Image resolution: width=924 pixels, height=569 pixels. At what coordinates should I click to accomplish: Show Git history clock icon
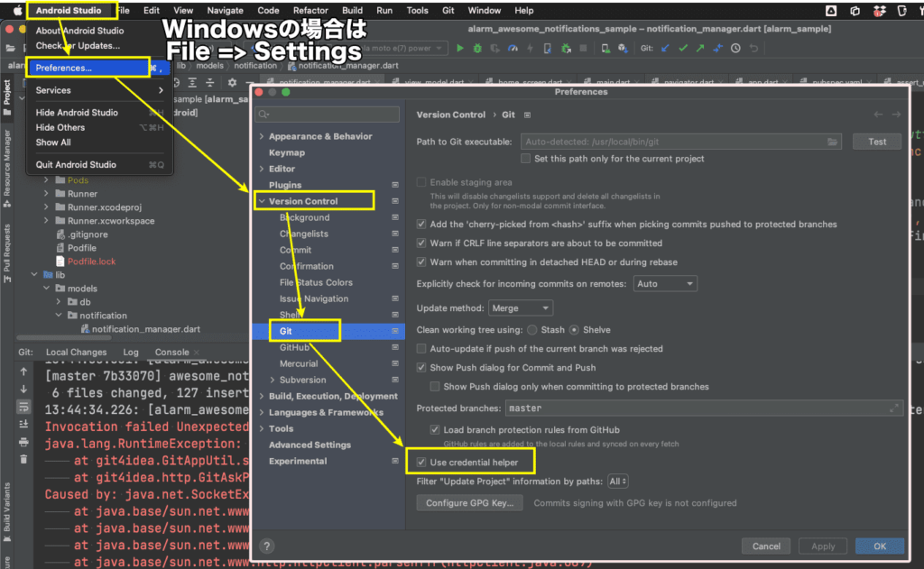[735, 49]
